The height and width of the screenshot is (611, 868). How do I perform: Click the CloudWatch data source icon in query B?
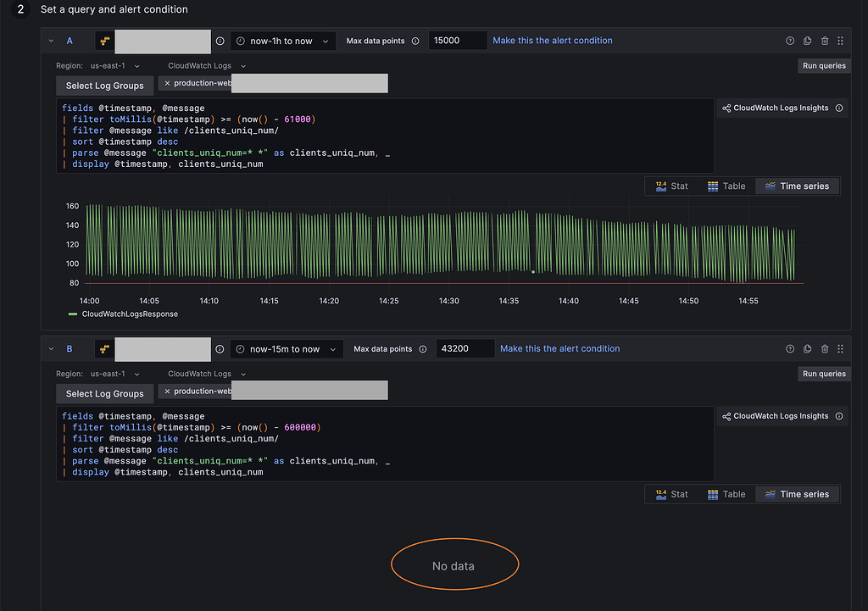click(105, 349)
